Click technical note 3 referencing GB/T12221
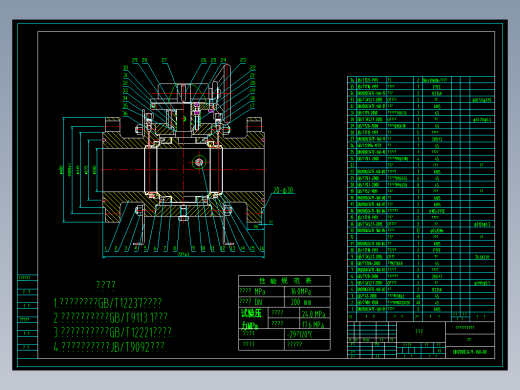Viewport: 520px width, 390px height. (113, 332)
